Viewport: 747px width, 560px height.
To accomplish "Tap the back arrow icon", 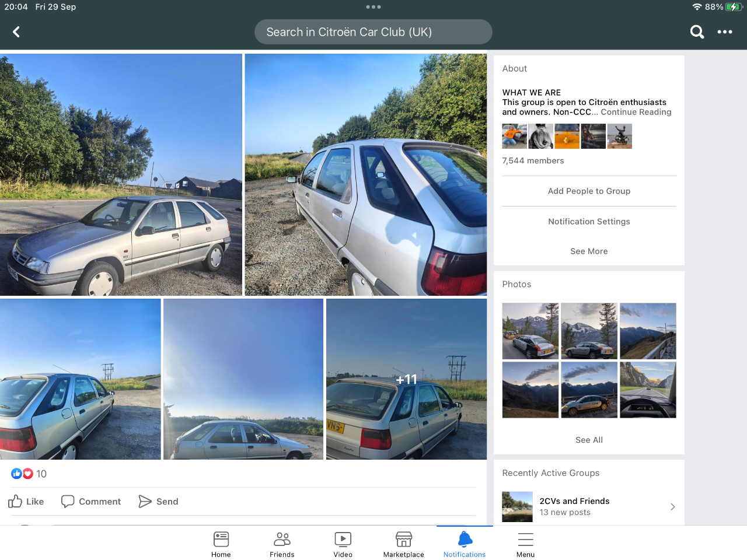I will [x=16, y=32].
